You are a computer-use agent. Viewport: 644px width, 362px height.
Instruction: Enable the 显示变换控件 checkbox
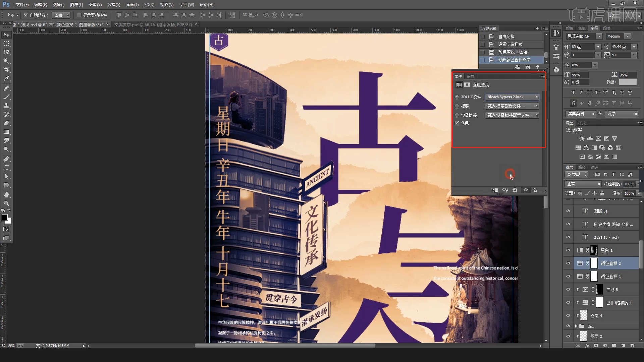(79, 15)
